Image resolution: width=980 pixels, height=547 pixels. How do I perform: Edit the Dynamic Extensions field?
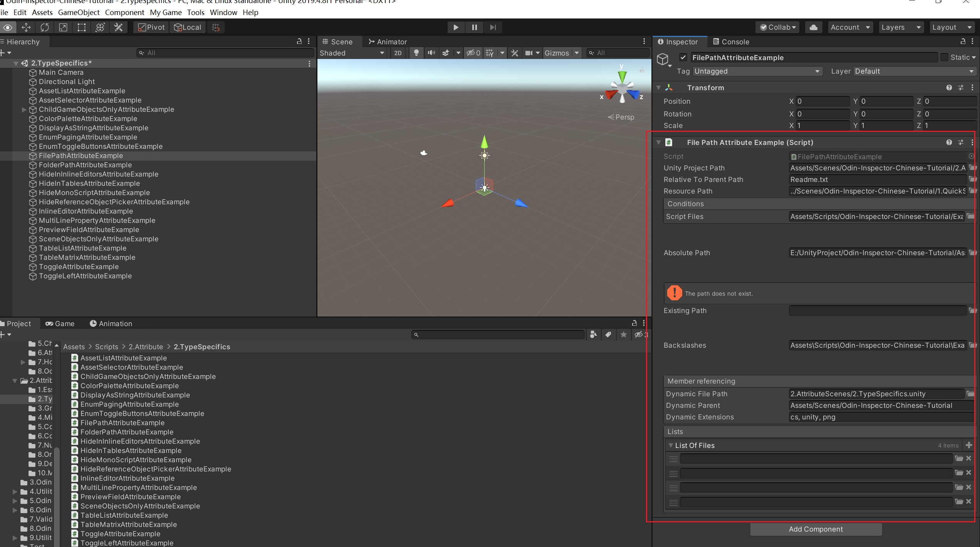tap(881, 417)
